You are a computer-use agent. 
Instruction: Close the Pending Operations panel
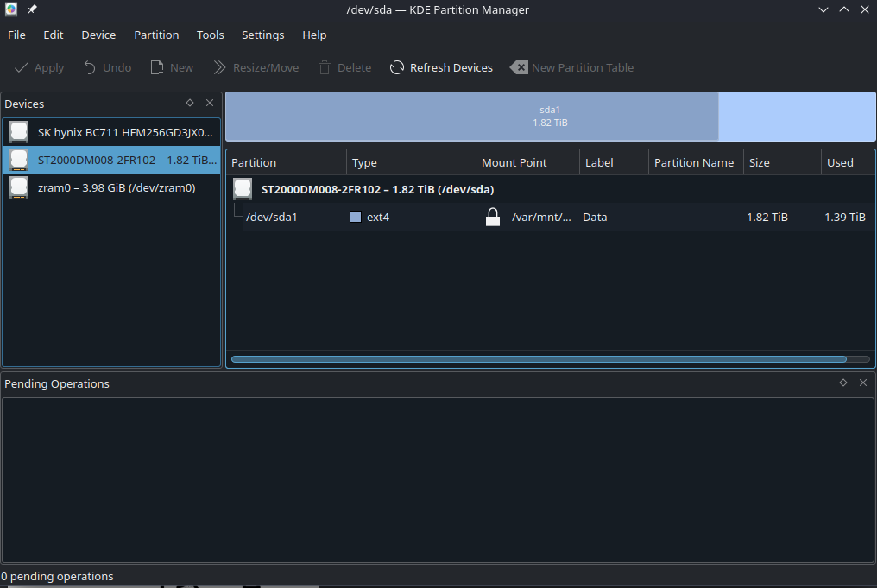pos(863,383)
